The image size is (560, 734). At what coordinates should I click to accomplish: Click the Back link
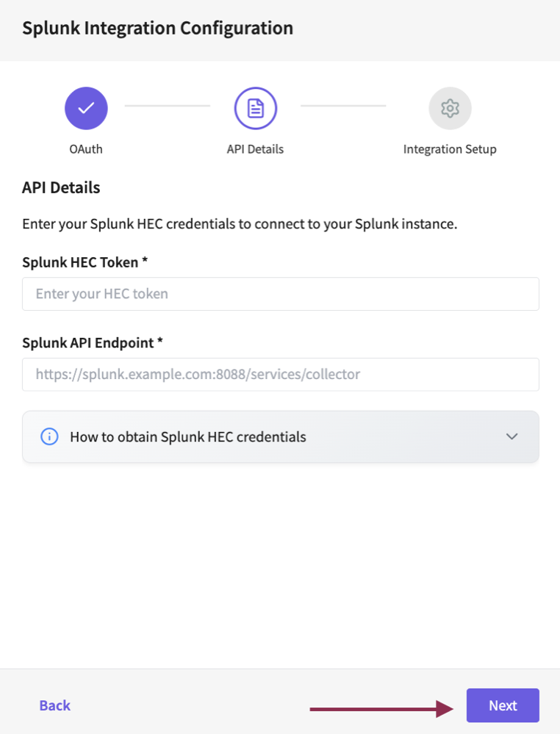tap(54, 705)
